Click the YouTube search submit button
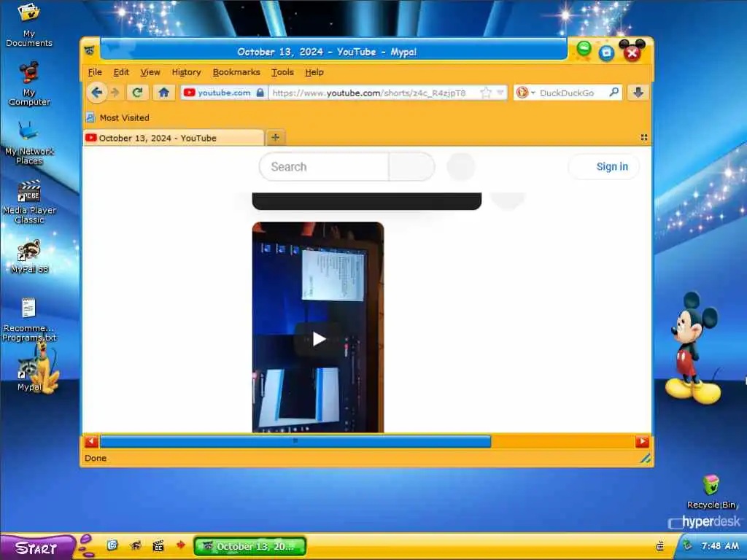The image size is (747, 560). (x=411, y=167)
